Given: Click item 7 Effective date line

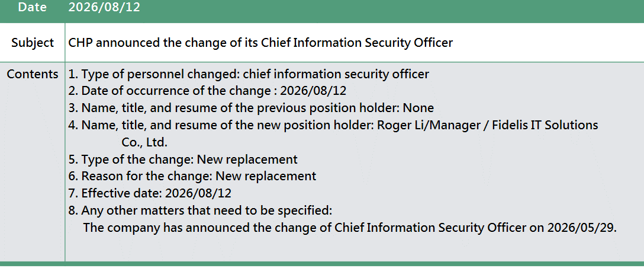Looking at the screenshot, I should click(x=150, y=193).
